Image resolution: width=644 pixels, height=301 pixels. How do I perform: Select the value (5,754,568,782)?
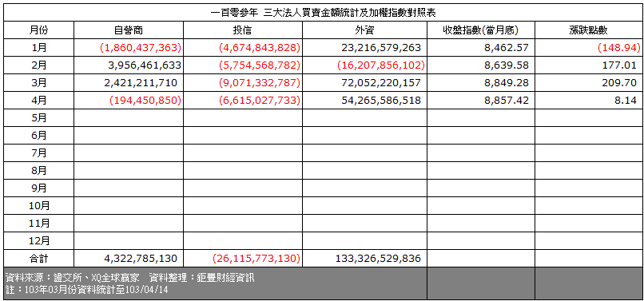coord(260,65)
